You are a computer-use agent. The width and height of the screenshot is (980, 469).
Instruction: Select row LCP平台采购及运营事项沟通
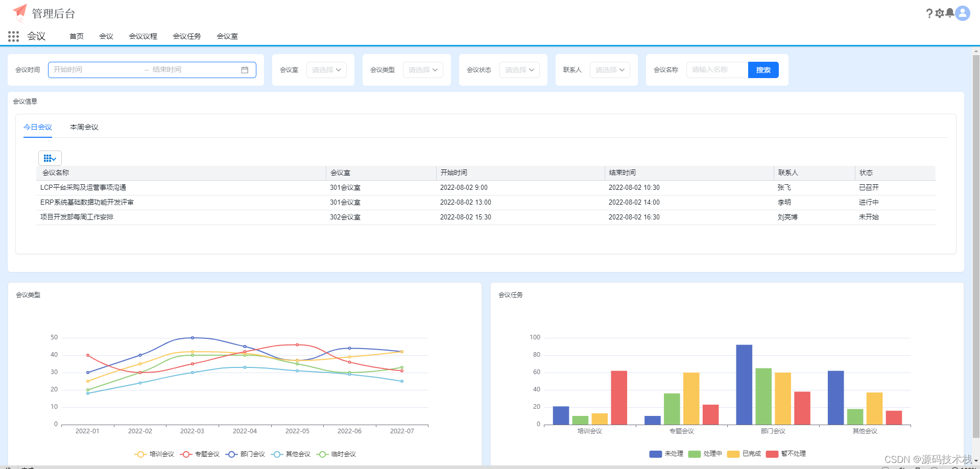point(486,188)
